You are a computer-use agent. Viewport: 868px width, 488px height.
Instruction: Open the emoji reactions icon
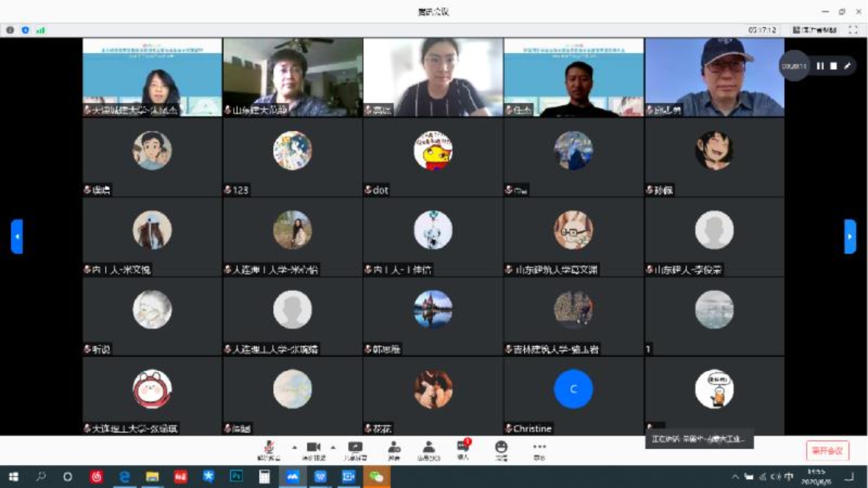click(x=501, y=449)
